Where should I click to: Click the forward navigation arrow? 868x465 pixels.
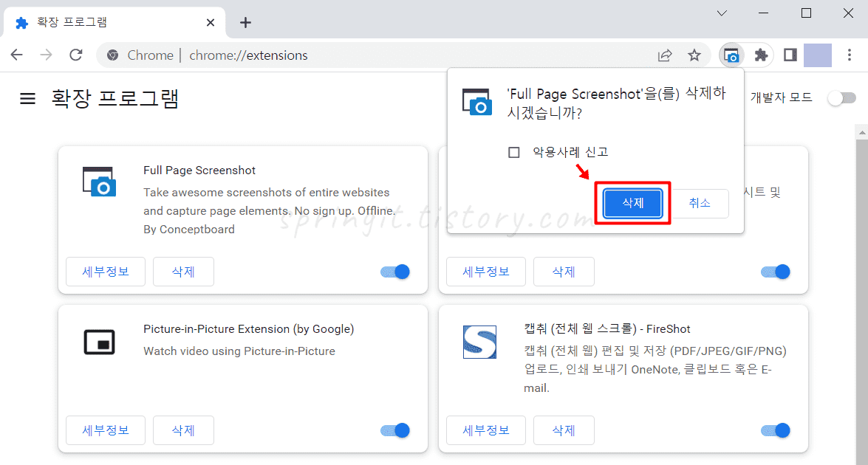(x=46, y=55)
